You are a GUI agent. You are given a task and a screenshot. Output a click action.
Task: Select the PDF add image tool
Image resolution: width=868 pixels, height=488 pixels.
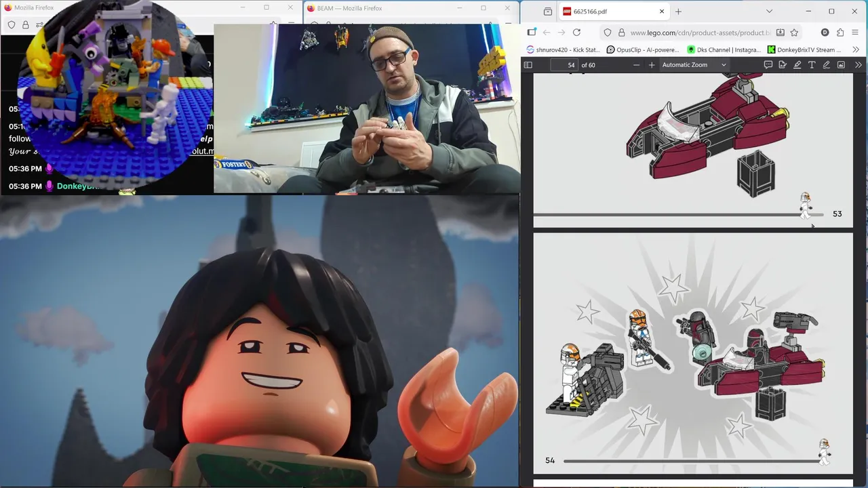point(841,65)
